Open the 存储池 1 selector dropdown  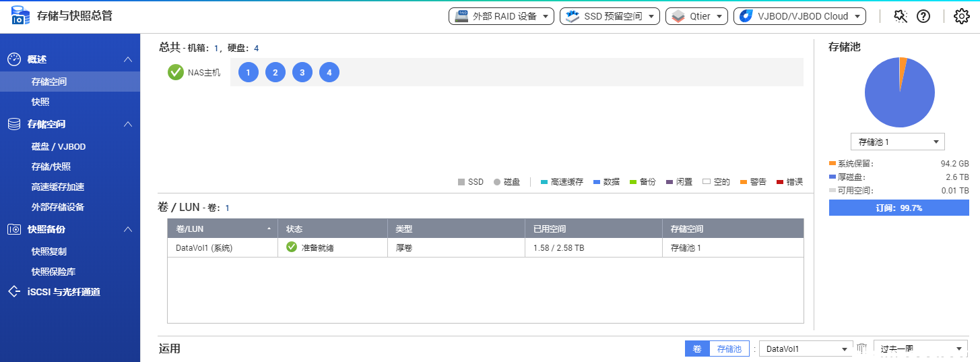(899, 142)
